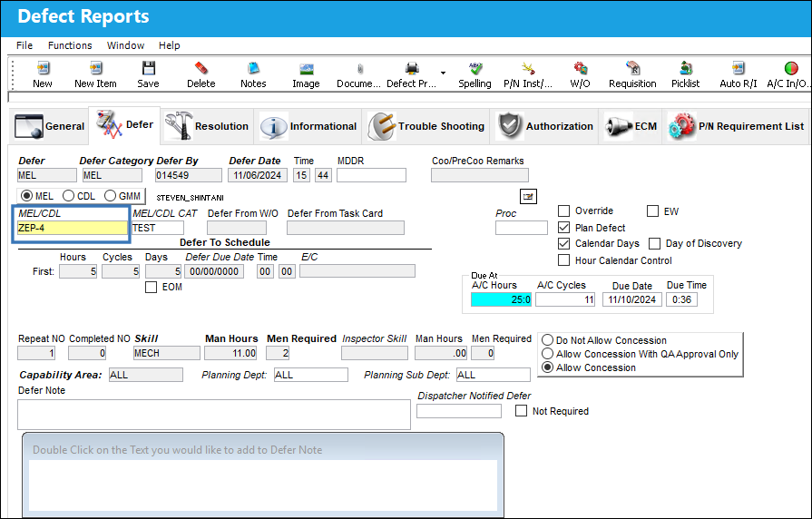Switch to the Resolution tab
Screen dimensions: 812x519
tap(207, 126)
